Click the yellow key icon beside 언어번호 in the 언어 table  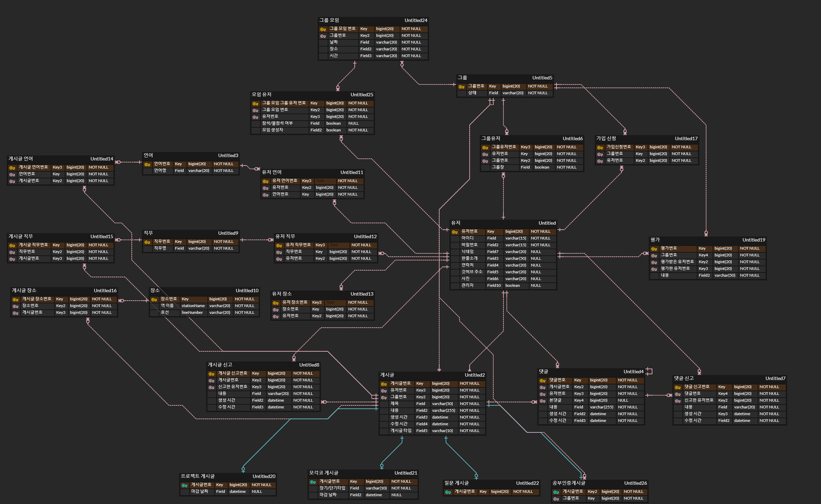pos(147,165)
